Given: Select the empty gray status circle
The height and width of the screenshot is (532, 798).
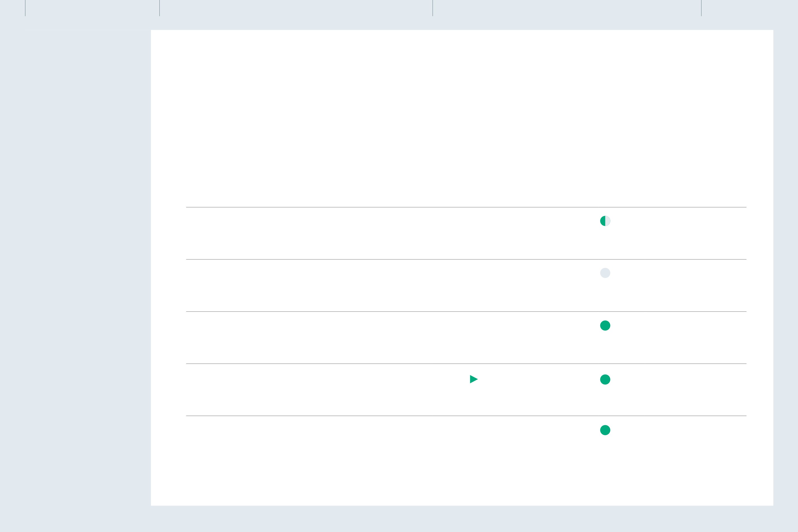Looking at the screenshot, I should (x=605, y=273).
